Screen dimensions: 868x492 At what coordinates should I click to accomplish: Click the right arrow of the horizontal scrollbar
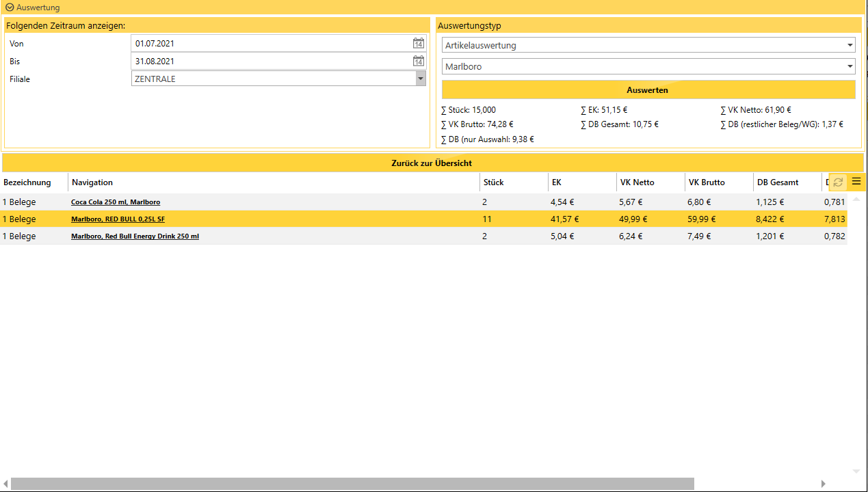click(824, 484)
